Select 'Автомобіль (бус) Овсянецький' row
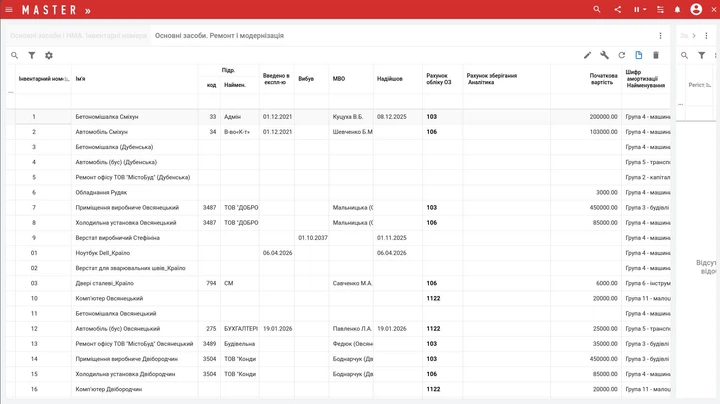The height and width of the screenshot is (404, 720). point(338,329)
